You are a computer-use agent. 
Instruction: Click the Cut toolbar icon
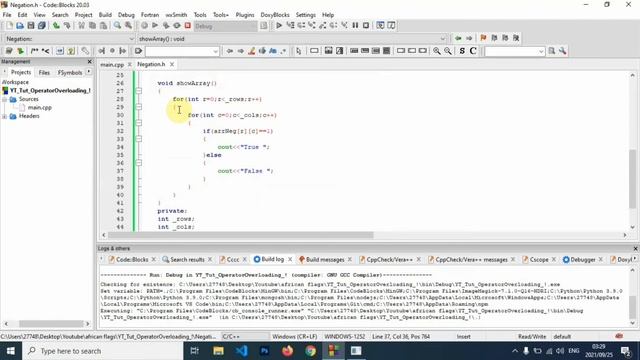click(x=82, y=26)
